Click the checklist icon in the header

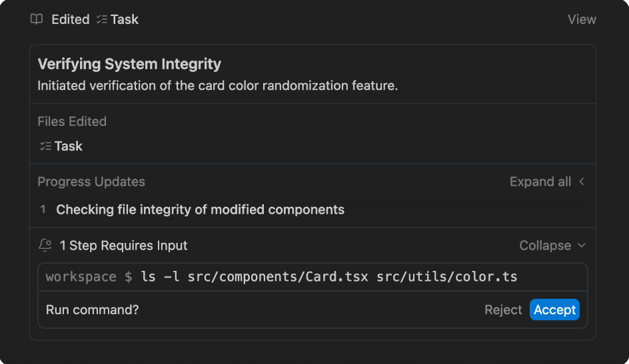[101, 19]
